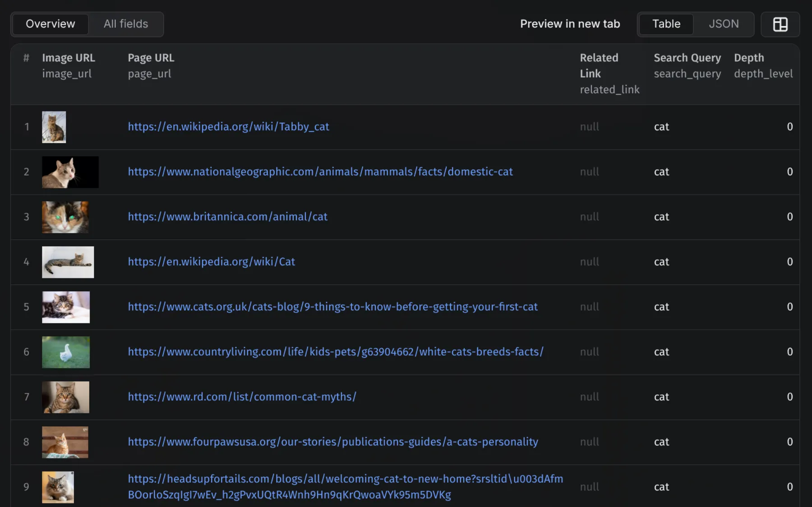Click the calico cat thumbnail in row 3
Screen dimensions: 812x507
coord(65,217)
